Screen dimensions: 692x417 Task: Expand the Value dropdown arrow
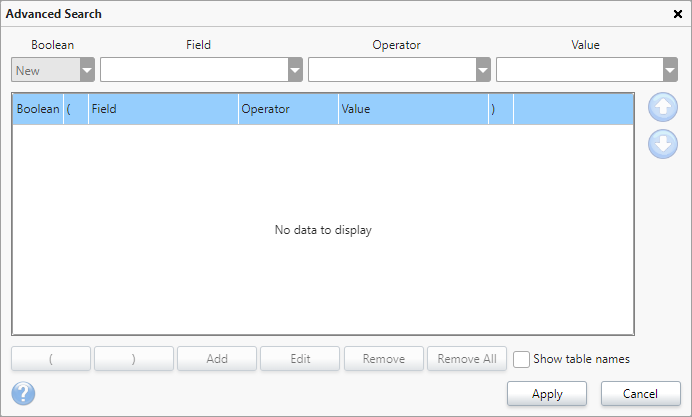[x=670, y=70]
